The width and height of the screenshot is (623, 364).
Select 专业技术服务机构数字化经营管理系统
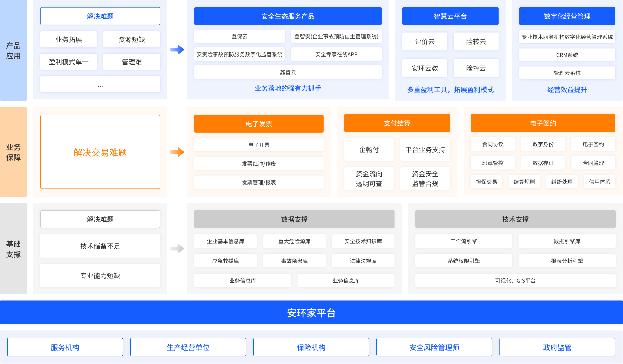click(567, 37)
